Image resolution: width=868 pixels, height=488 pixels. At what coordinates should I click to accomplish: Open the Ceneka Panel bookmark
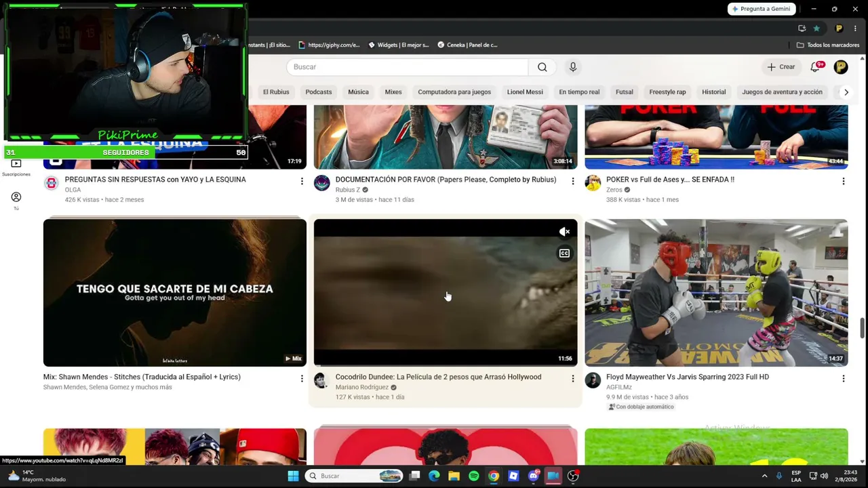pos(468,45)
